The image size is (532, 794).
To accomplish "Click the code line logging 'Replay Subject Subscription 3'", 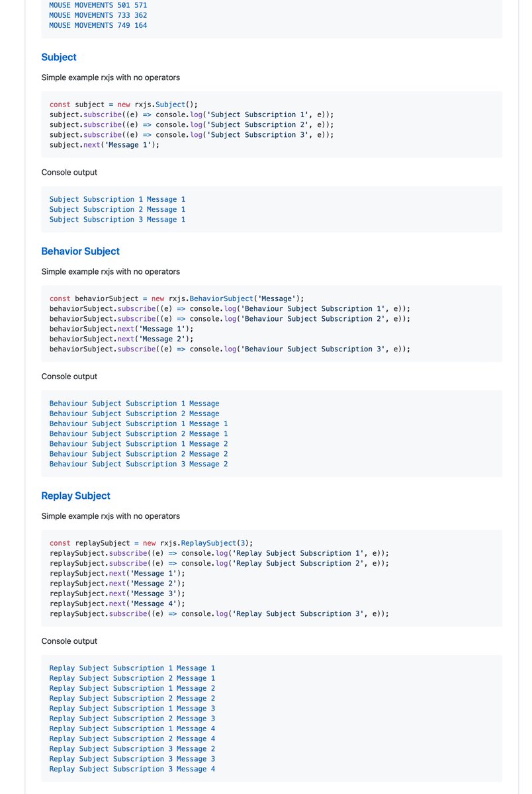I will [x=220, y=613].
